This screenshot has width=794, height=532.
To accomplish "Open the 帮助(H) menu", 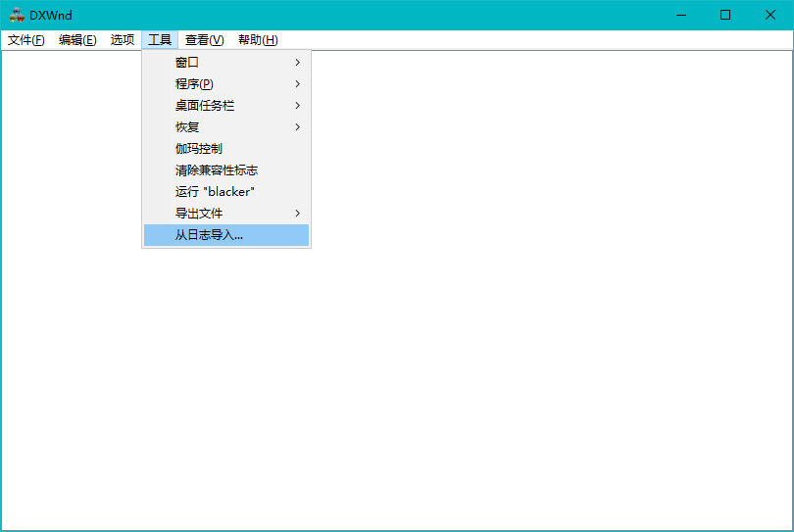I will [x=258, y=40].
